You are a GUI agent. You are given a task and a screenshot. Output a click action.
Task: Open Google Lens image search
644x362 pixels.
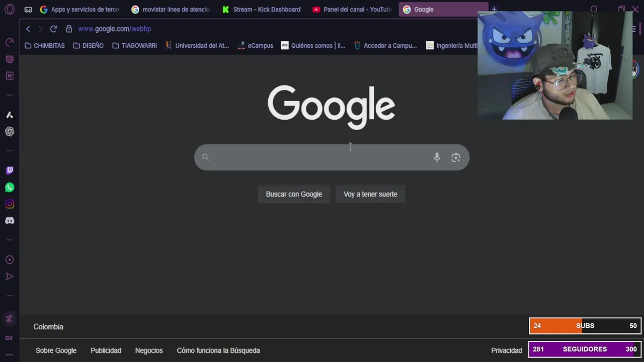click(x=456, y=157)
